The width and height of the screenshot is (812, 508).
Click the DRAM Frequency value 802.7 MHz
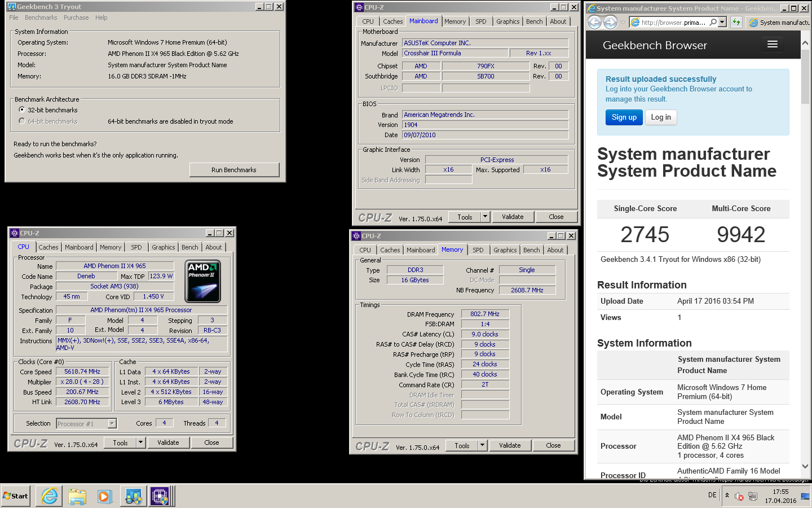point(485,314)
